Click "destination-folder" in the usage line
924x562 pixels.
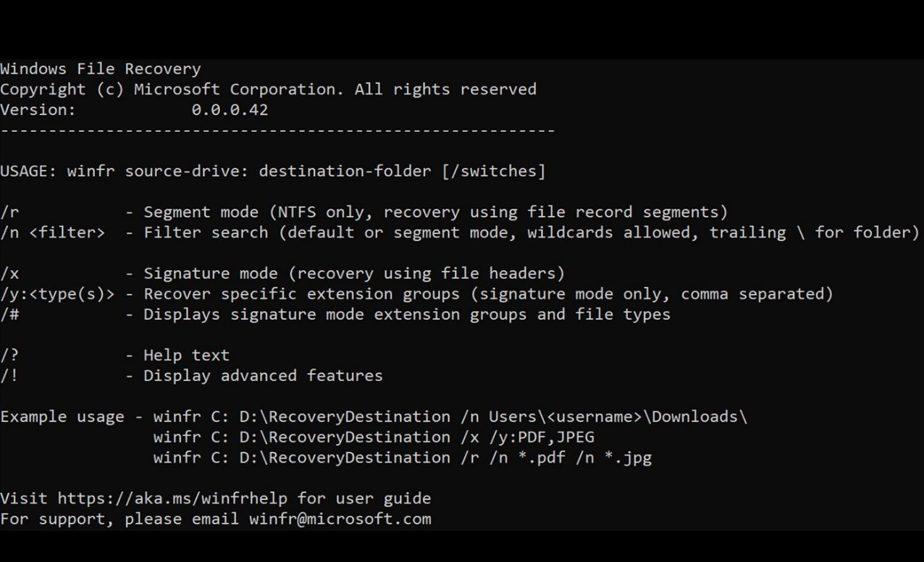tap(345, 172)
